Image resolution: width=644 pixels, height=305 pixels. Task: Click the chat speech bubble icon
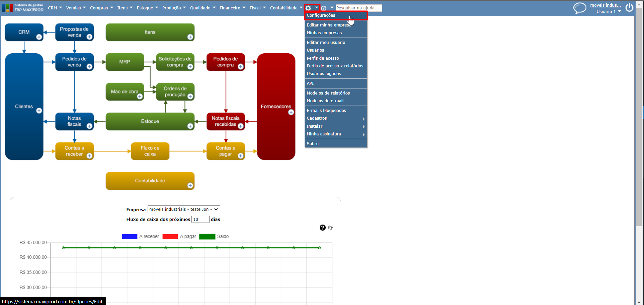[x=580, y=8]
